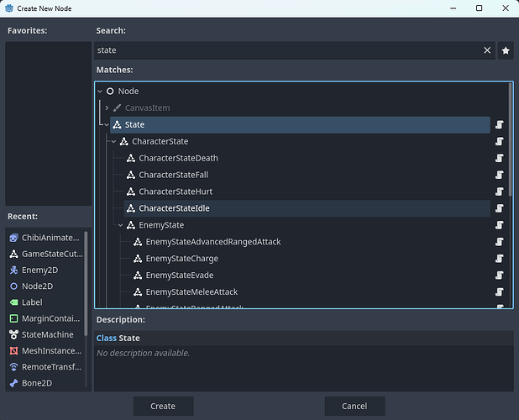Click the ChibiAnimate recent item icon

pyautogui.click(x=13, y=238)
